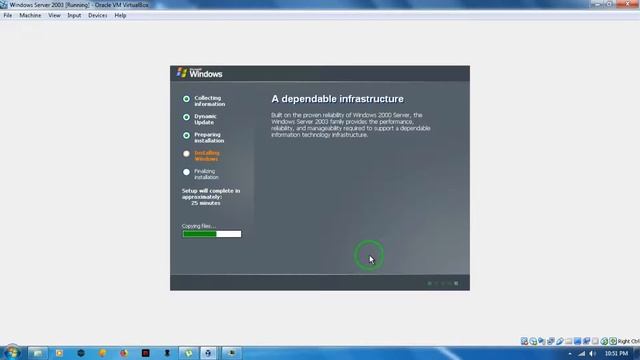Open the red-on-black square taskbar icon
This screenshot has height=360, width=640.
(145, 353)
